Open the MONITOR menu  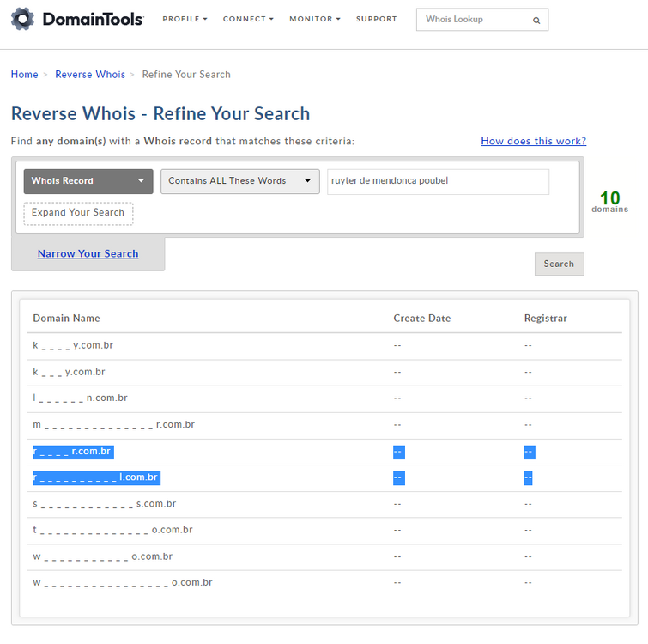(x=314, y=19)
